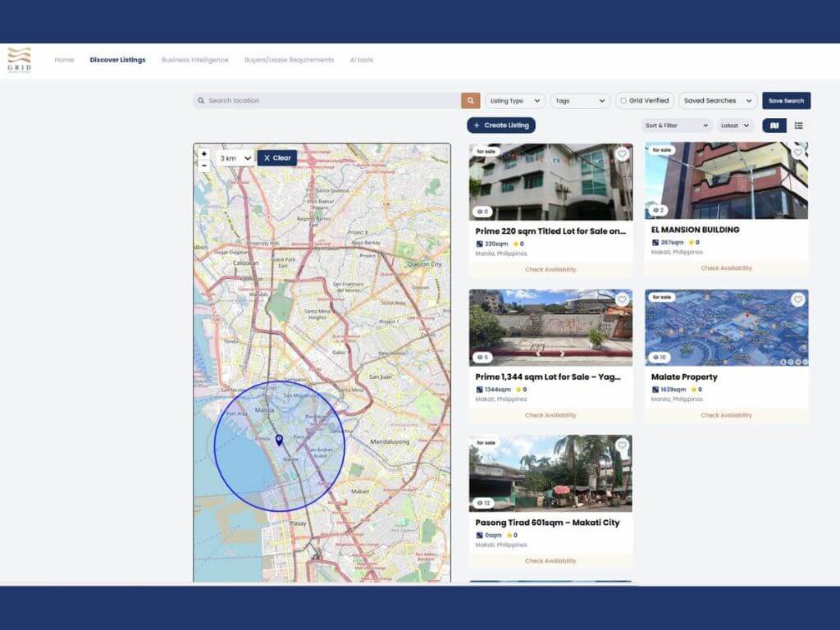
Task: Favorite the Prime 220 sqm listing heart
Action: pyautogui.click(x=623, y=153)
